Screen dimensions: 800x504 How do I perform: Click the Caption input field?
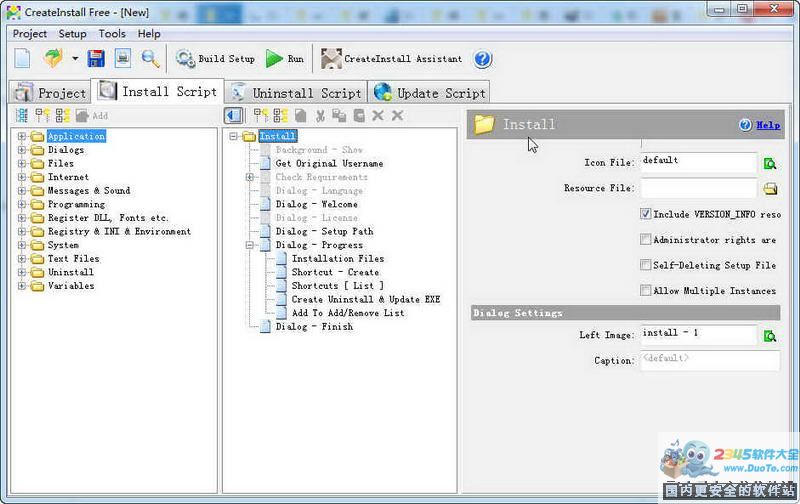(x=709, y=359)
